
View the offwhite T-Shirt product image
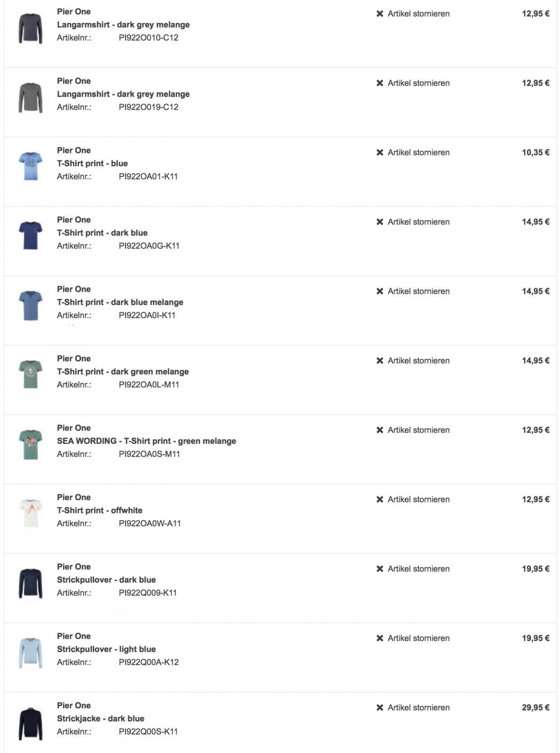[31, 513]
